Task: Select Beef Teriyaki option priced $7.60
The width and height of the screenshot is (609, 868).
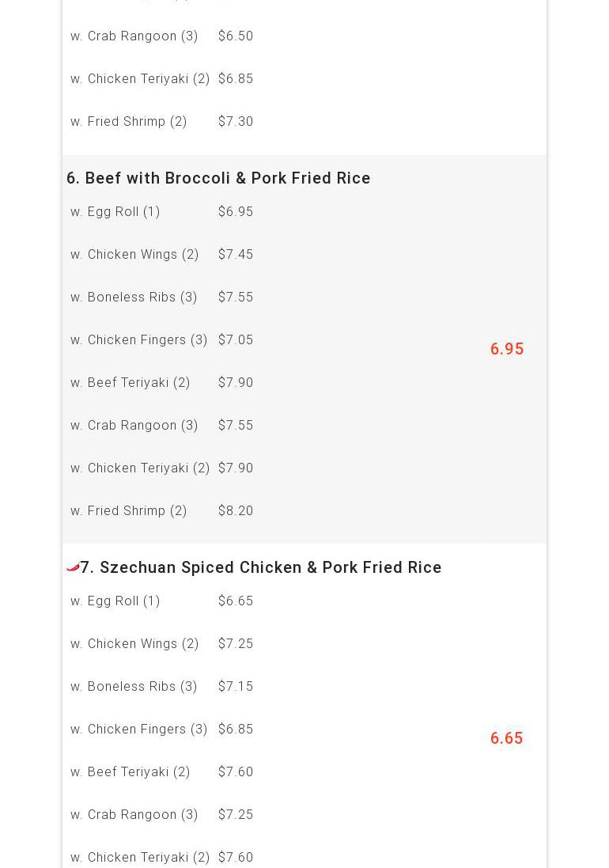Action: (130, 772)
